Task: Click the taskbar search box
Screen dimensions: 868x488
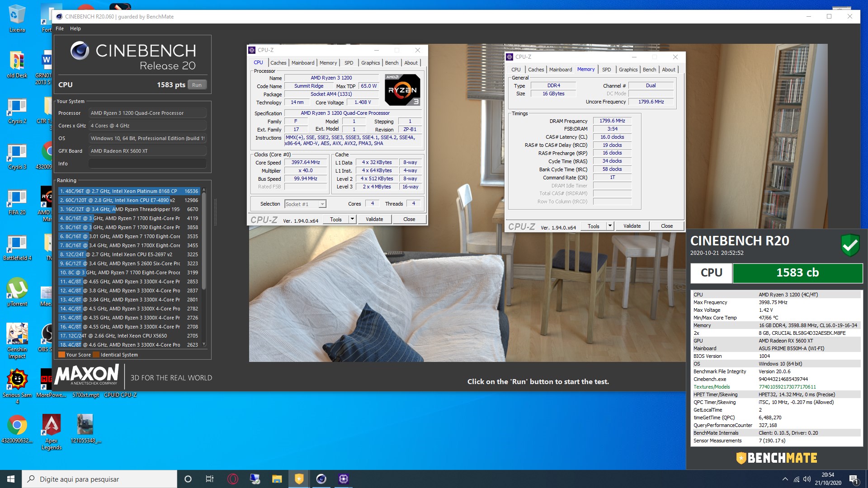Action: [x=99, y=479]
